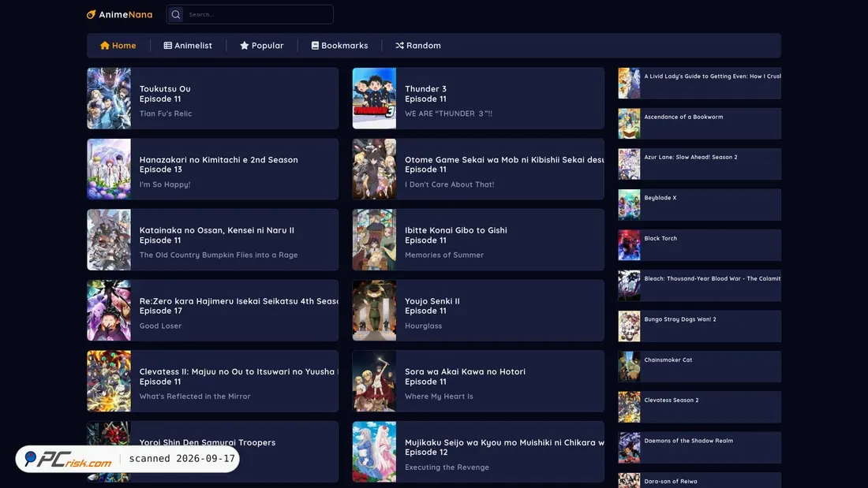Open Re:Zero 4th Season poster thumbnail
868x488 pixels.
[x=109, y=311]
